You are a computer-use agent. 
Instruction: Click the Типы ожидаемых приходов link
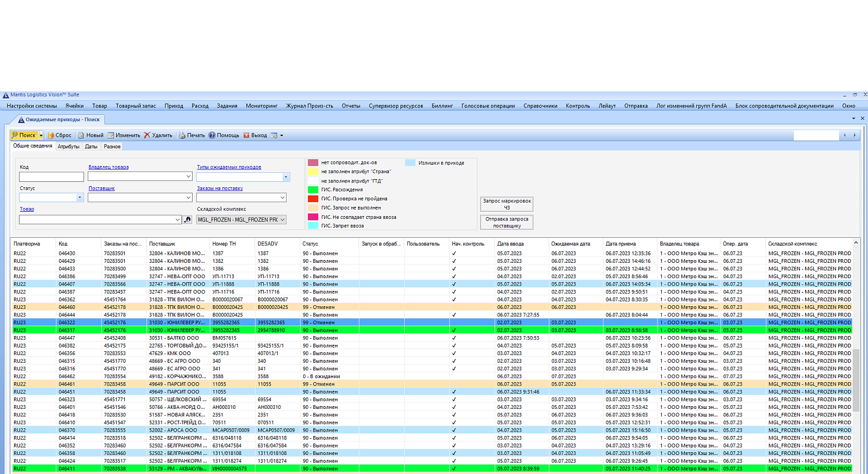229,167
